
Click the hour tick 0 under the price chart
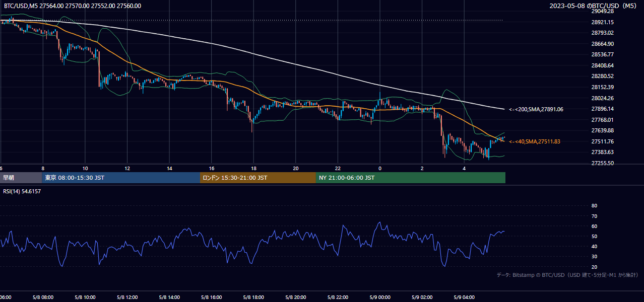tap(380, 168)
